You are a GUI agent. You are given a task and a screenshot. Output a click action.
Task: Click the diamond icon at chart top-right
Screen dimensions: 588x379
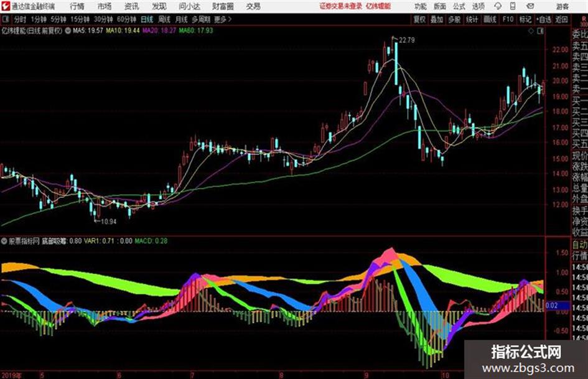pyautogui.click(x=531, y=31)
